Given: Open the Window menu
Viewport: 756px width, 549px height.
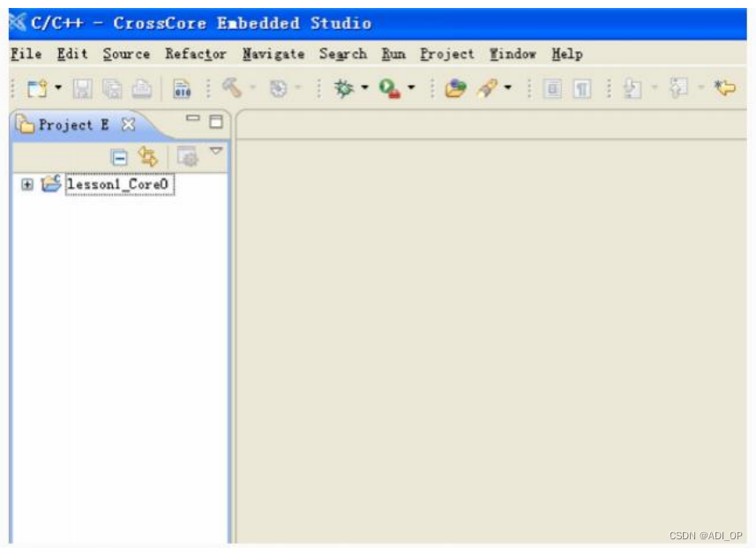Looking at the screenshot, I should coord(513,54).
